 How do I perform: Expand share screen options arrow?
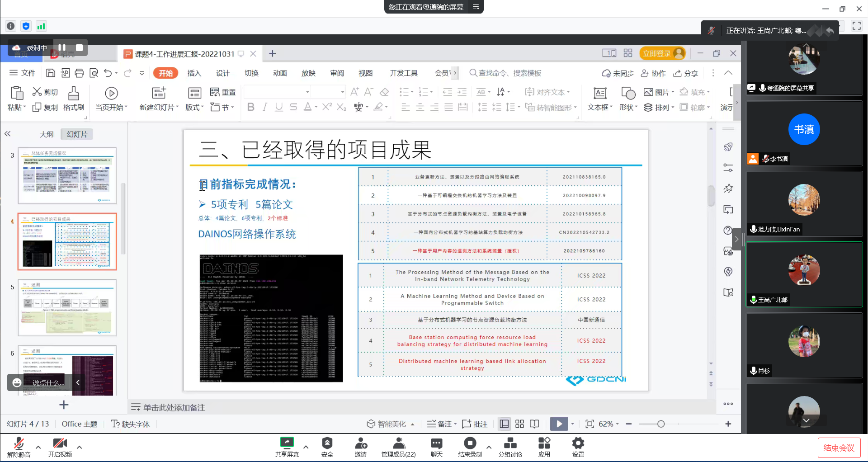306,447
